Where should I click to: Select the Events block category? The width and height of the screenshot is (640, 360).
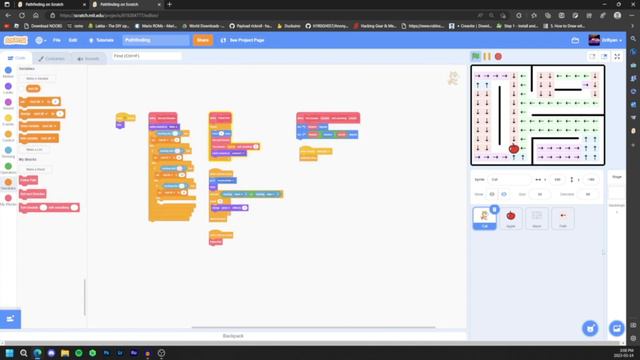click(8, 120)
